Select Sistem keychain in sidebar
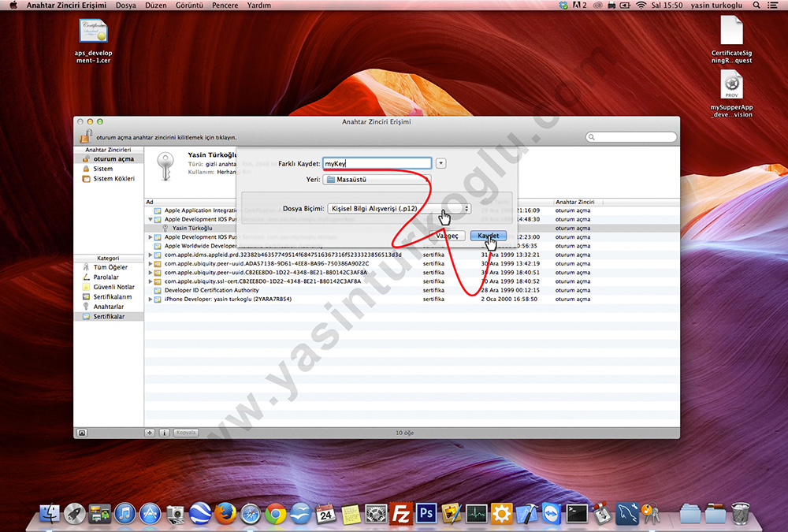The height and width of the screenshot is (532, 788). 109,169
